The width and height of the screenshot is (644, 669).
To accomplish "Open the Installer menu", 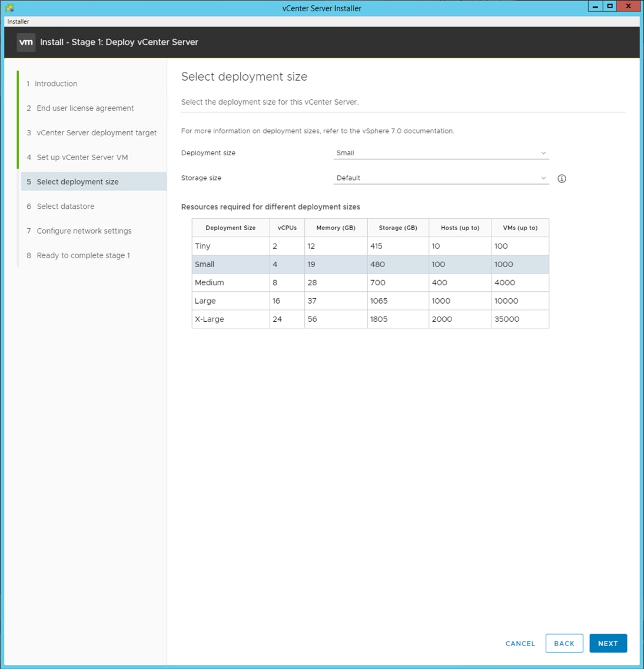I will (18, 21).
